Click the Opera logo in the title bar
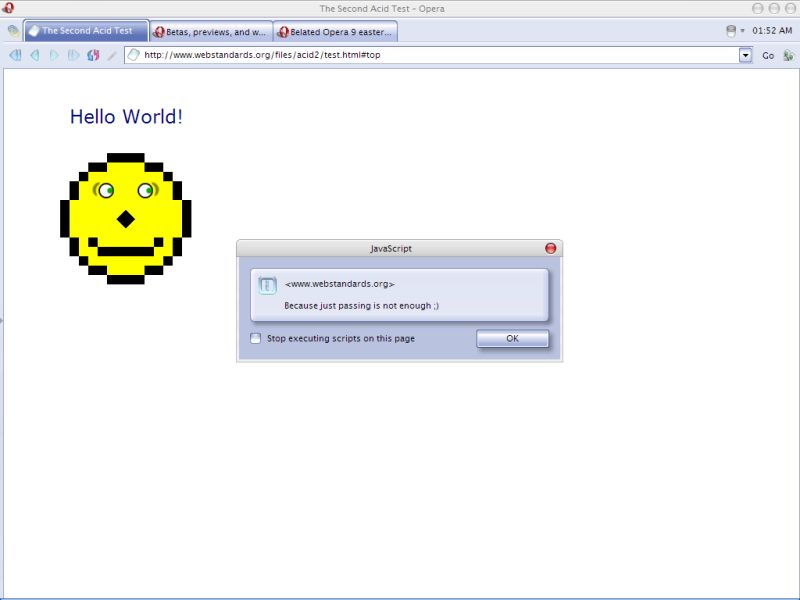 point(8,8)
